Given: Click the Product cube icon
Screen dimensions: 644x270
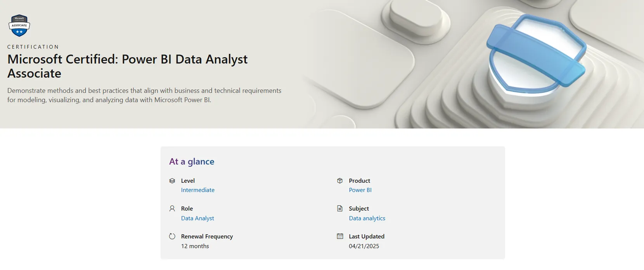Looking at the screenshot, I should tap(340, 181).
